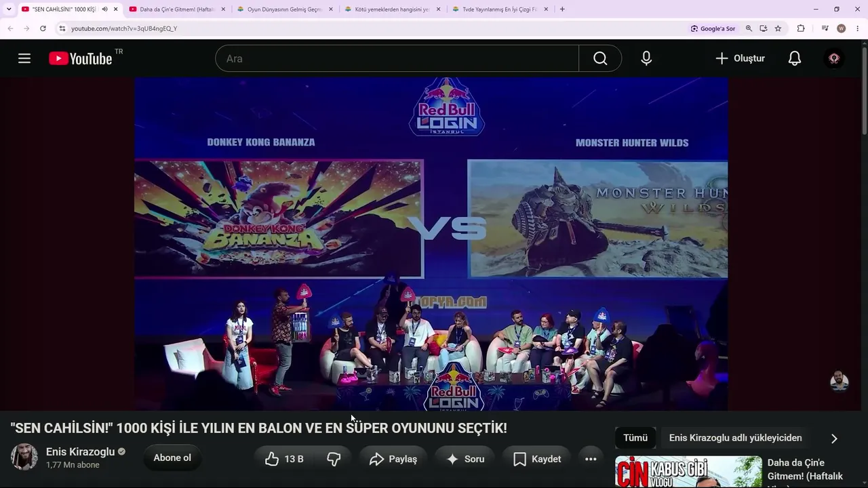Screen dimensions: 868x488
Task: Click the search magnifier button
Action: tap(600, 58)
